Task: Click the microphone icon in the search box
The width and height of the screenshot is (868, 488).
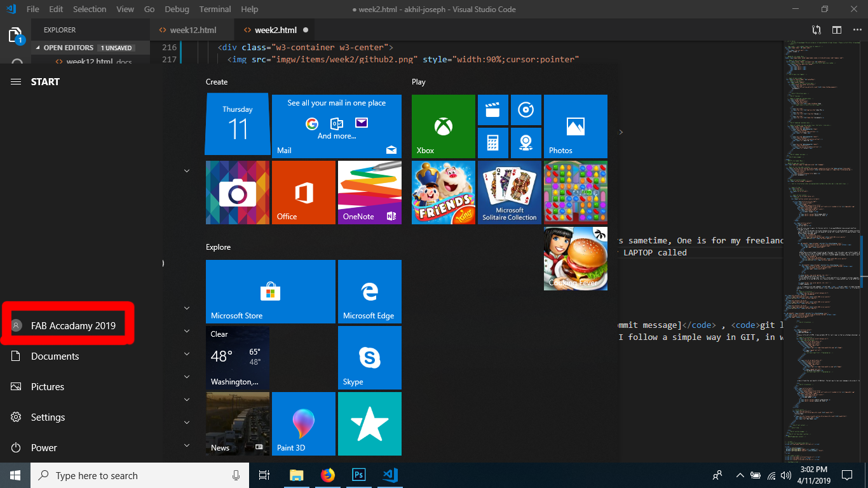Action: (x=236, y=475)
